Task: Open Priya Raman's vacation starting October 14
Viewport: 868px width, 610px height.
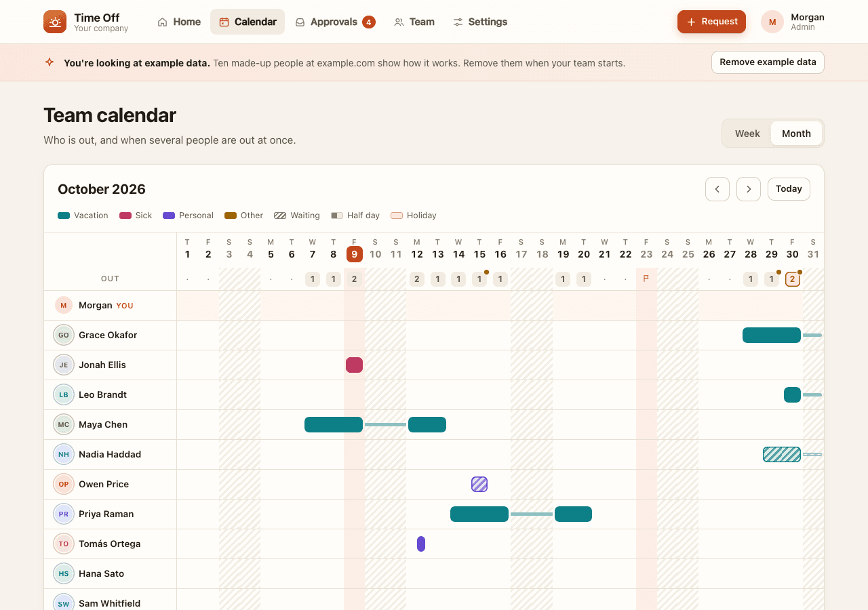Action: 479,514
